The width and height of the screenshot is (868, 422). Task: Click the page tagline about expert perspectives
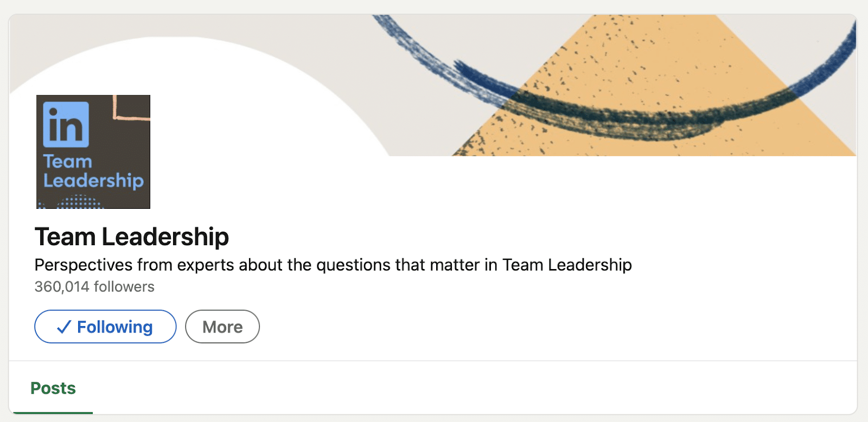pyautogui.click(x=333, y=265)
